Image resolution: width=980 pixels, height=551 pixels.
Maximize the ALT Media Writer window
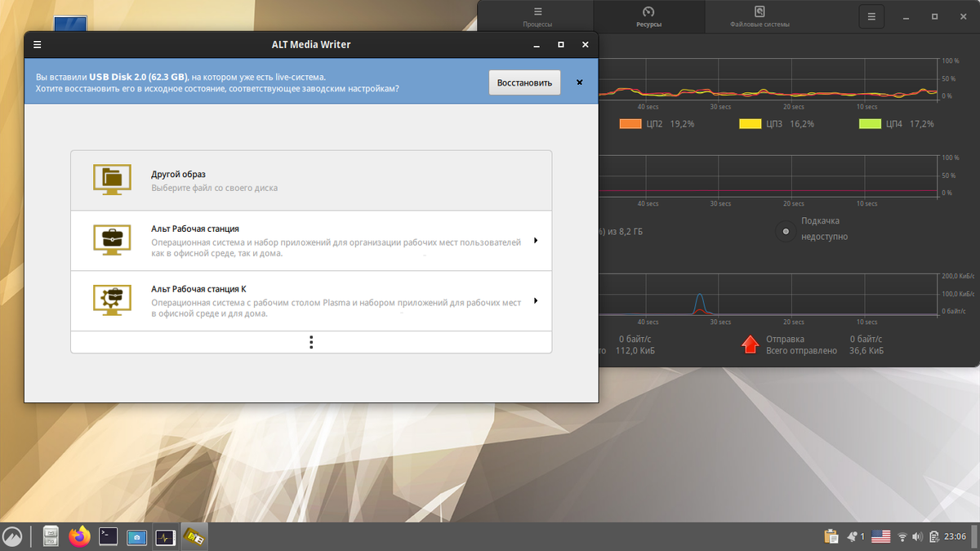click(561, 45)
